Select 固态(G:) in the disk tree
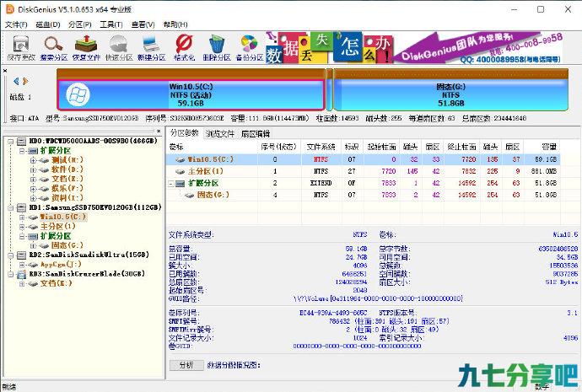 pyautogui.click(x=67, y=245)
